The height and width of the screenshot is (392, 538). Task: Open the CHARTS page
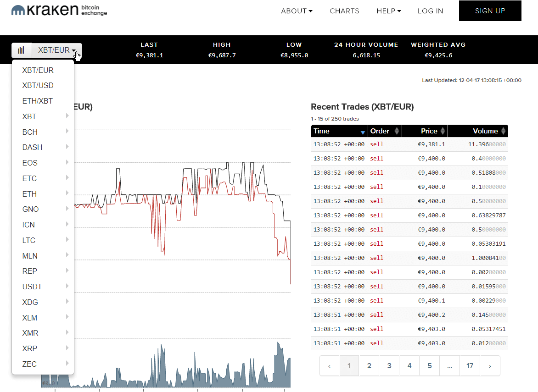[344, 11]
